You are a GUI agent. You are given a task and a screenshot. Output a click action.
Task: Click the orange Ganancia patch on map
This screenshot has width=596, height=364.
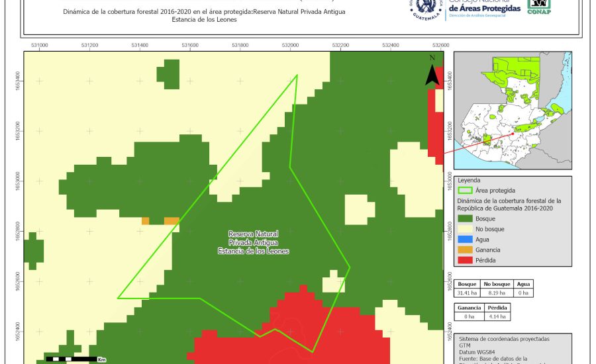[171, 220]
